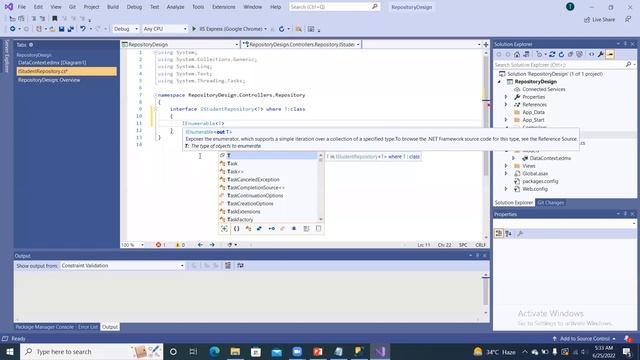This screenshot has width=640, height=360.
Task: Click the warnings count icon in editor status
Action: (178, 245)
